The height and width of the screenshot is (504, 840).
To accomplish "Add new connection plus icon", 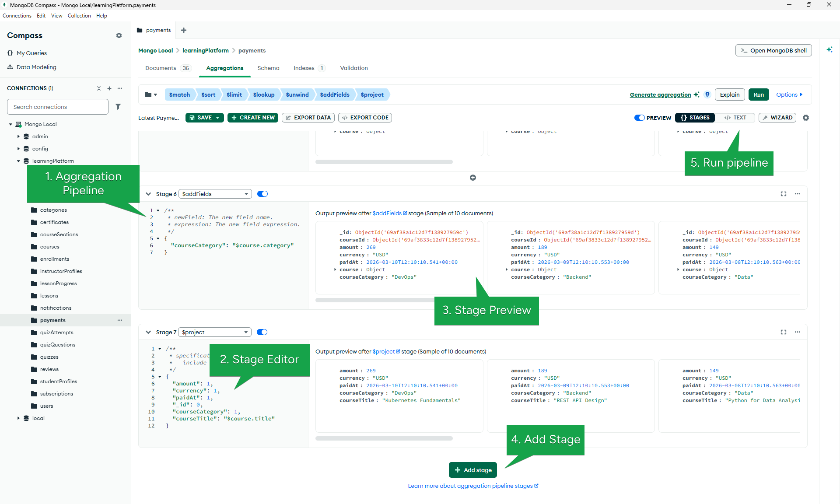I will 109,88.
